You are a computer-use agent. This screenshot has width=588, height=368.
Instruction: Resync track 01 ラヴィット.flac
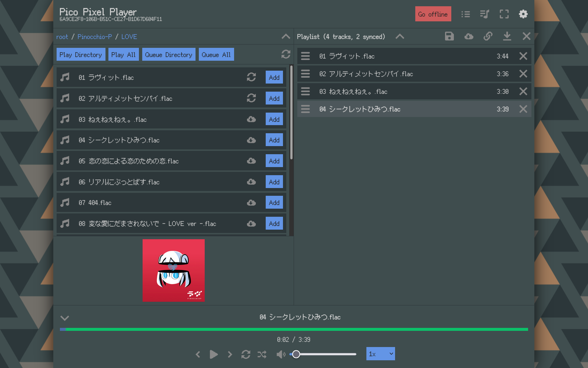(x=251, y=77)
